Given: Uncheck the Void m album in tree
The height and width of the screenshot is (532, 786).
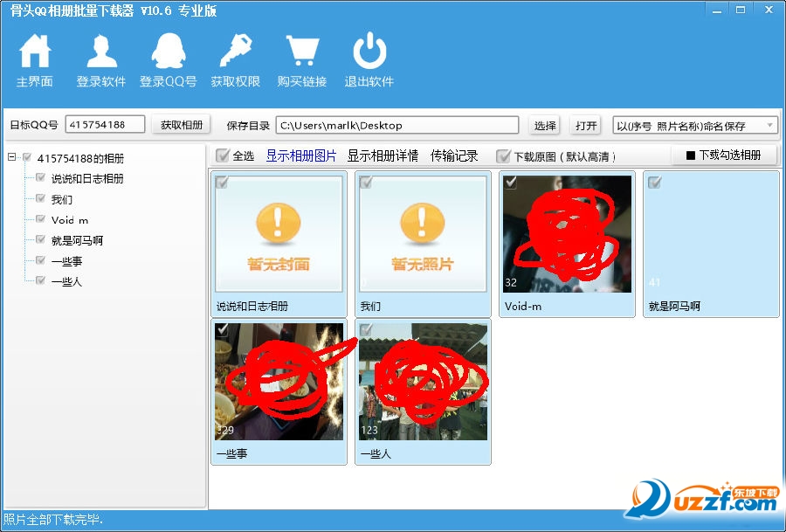Looking at the screenshot, I should point(40,219).
